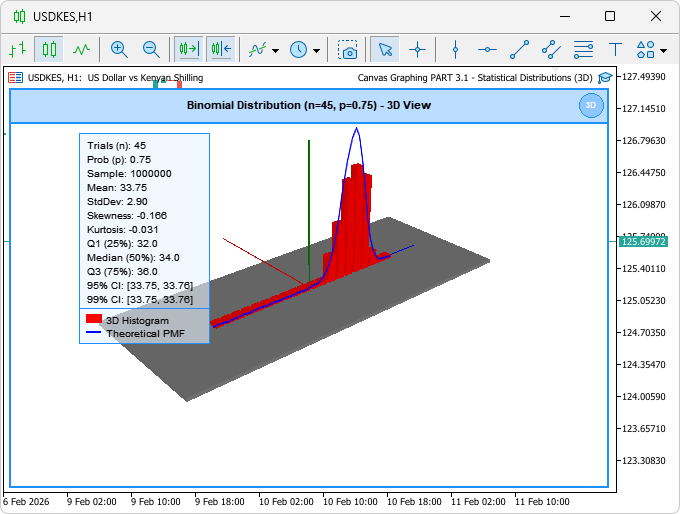Select candlestick chart mode

coord(49,49)
